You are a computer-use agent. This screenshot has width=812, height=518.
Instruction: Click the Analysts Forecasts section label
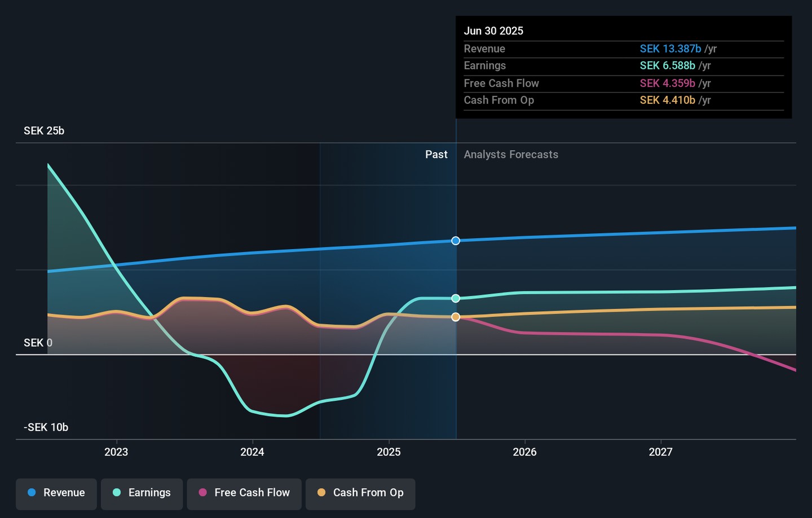point(511,154)
